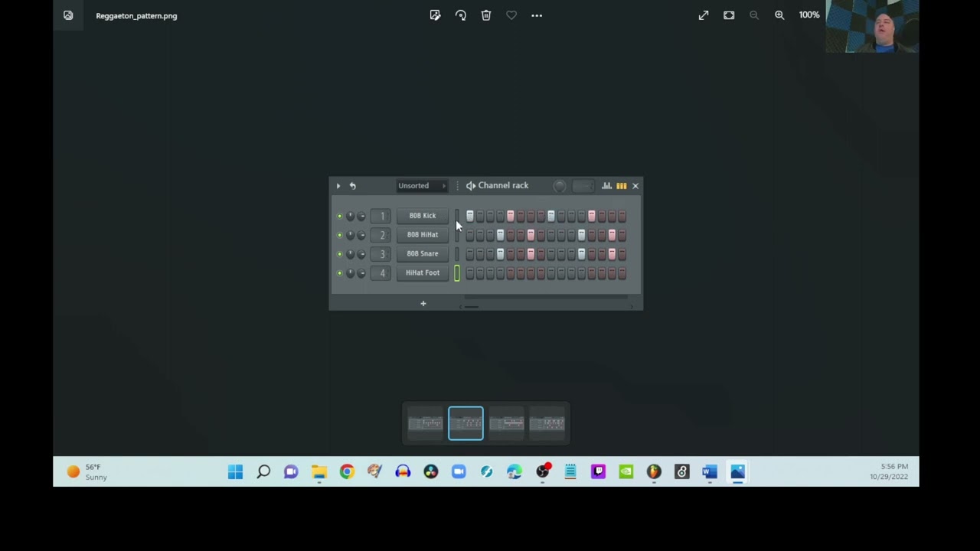Open Microsoft Edge from the taskbar
The width and height of the screenshot is (980, 551).
click(x=514, y=472)
